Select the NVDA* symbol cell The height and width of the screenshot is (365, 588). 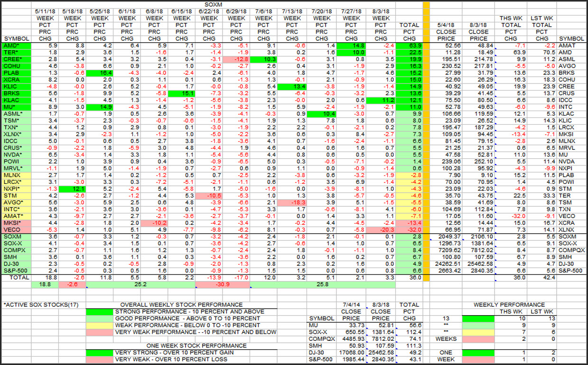pos(16,155)
